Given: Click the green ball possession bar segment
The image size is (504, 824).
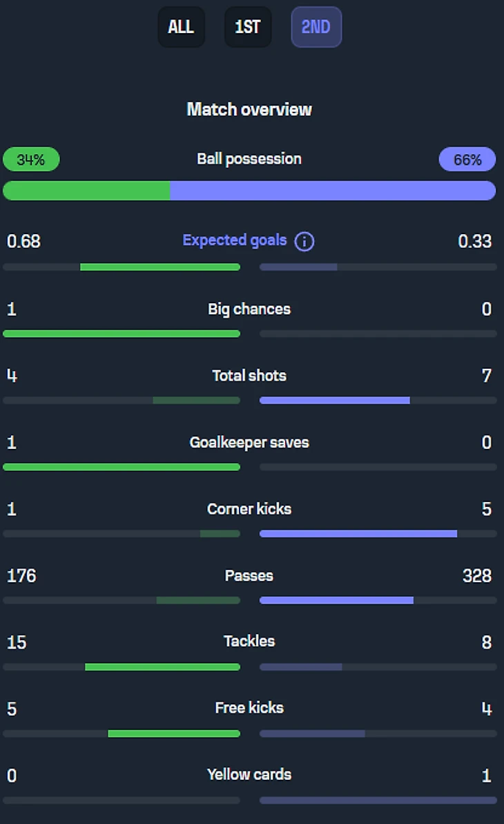Looking at the screenshot, I should (86, 191).
